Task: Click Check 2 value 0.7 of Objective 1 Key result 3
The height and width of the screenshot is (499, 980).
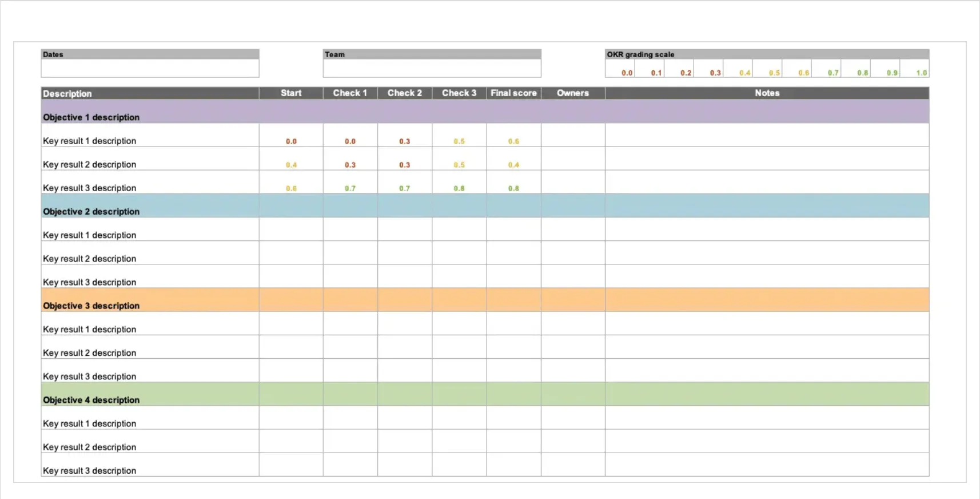Action: pos(405,188)
